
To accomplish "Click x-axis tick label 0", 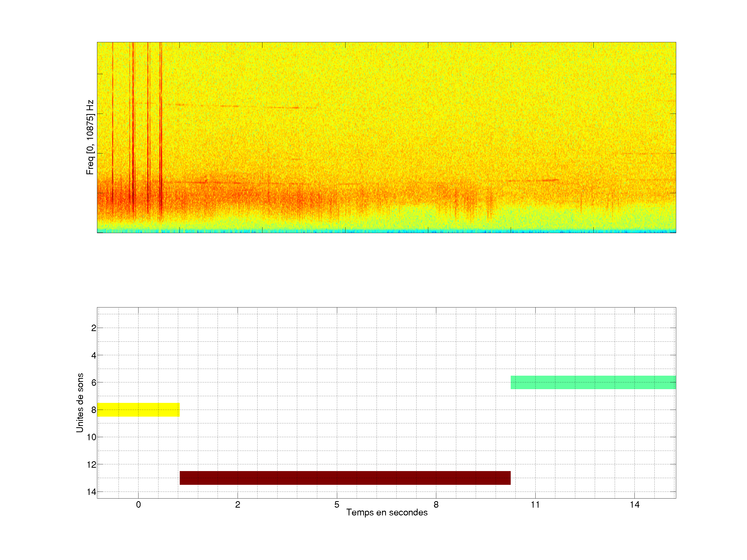I will (138, 505).
